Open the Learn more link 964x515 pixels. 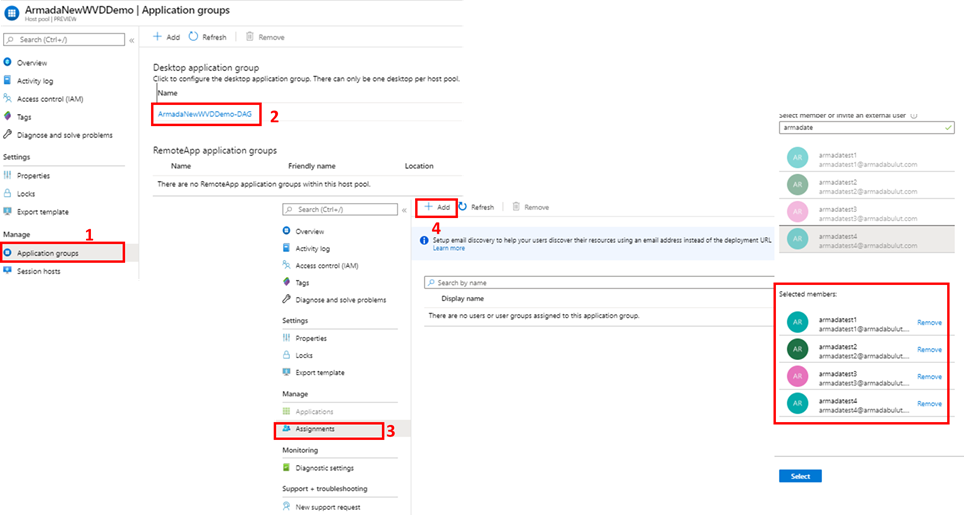[449, 248]
